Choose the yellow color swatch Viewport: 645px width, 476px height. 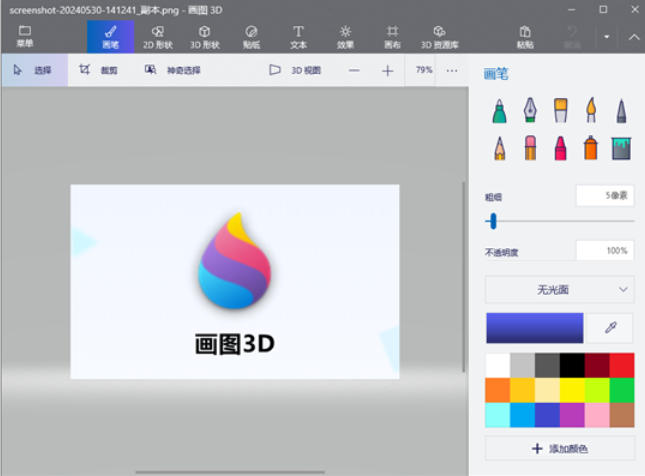[572, 390]
